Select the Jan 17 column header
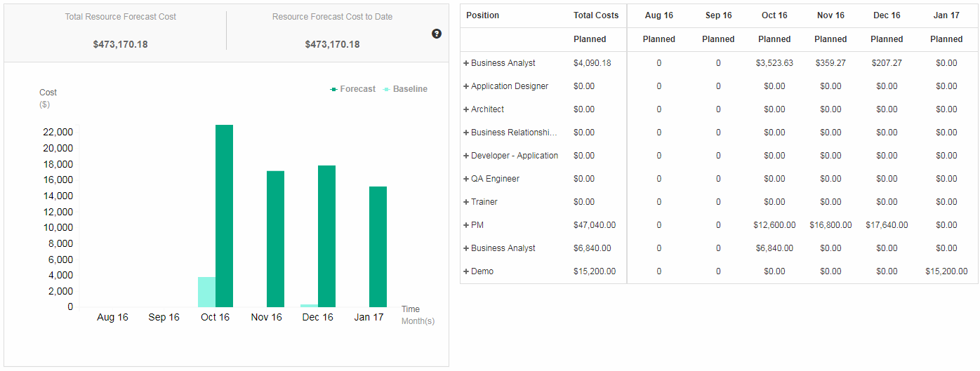980x371 pixels. (x=946, y=15)
